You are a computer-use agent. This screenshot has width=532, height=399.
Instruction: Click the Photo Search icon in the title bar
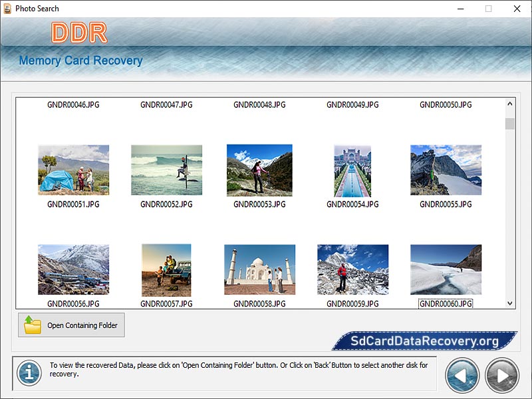[x=8, y=9]
